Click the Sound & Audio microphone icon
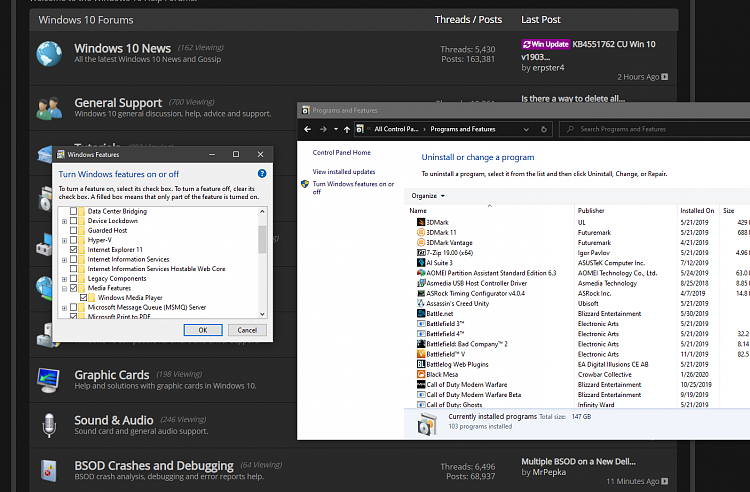Screen dimensions: 750x492 click(49, 425)
